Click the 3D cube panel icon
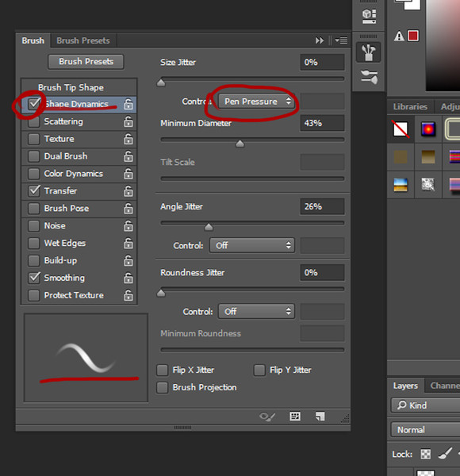The width and height of the screenshot is (460, 476). click(x=369, y=16)
